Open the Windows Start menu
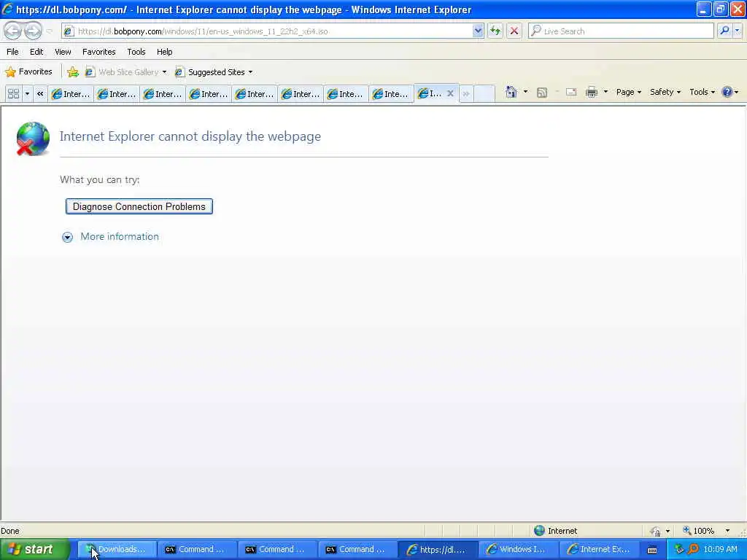The image size is (747, 560). [35, 549]
